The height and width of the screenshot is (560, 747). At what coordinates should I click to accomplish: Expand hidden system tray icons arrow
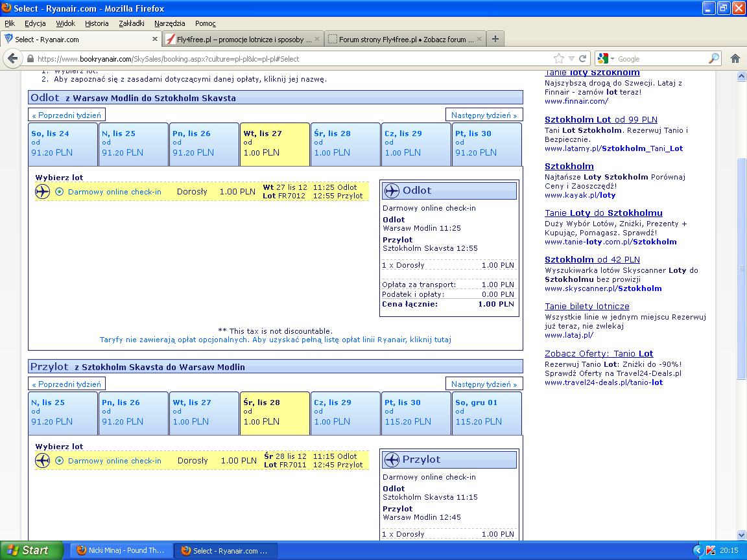click(x=698, y=550)
